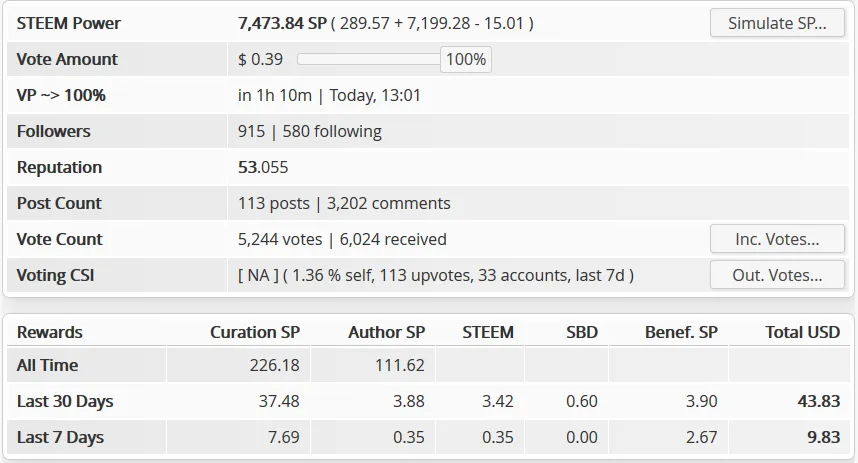Open the Out. Votes details
The width and height of the screenshot is (858, 463).
(x=777, y=275)
